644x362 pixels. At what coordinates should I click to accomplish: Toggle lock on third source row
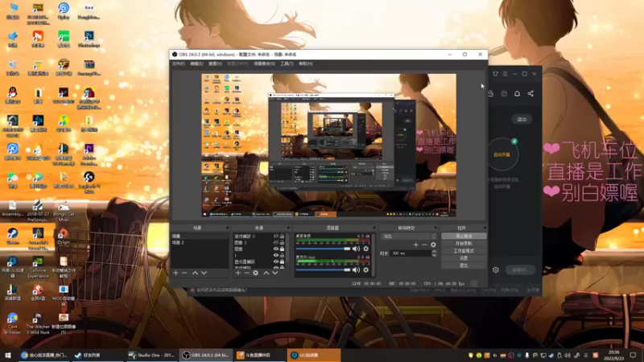point(283,249)
